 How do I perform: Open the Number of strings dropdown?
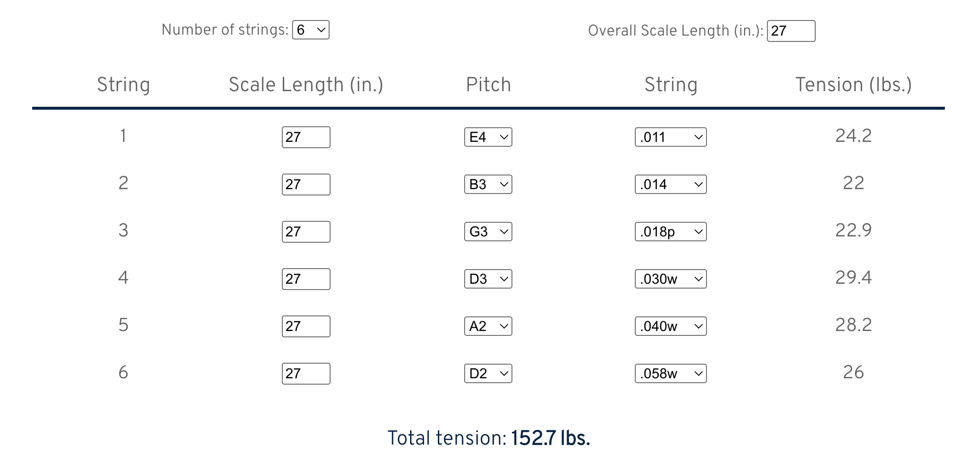[311, 30]
